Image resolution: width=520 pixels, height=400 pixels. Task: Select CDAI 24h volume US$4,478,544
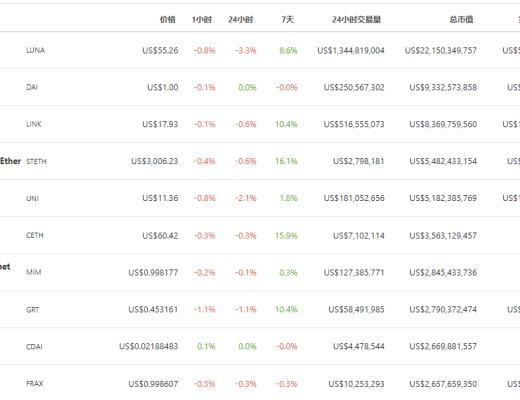(359, 346)
